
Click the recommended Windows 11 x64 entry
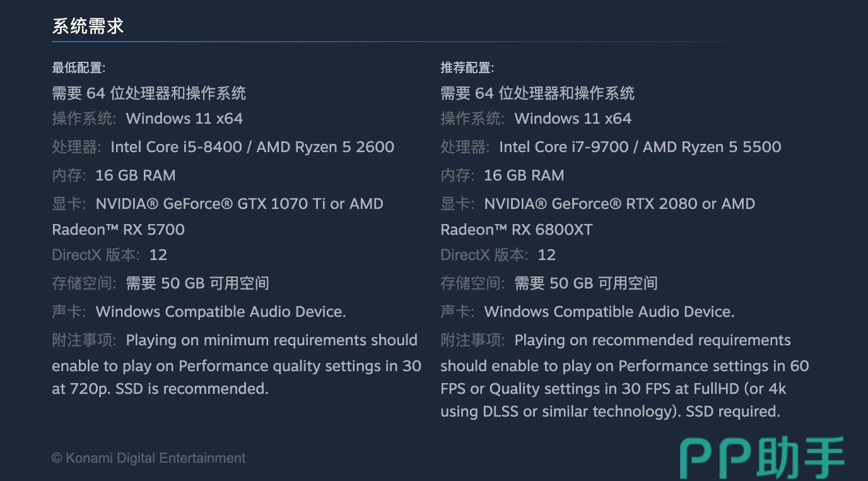[x=573, y=119]
